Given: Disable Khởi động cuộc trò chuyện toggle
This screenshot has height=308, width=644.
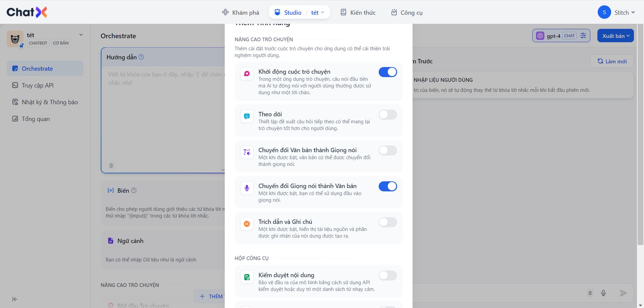Looking at the screenshot, I should coord(388,72).
